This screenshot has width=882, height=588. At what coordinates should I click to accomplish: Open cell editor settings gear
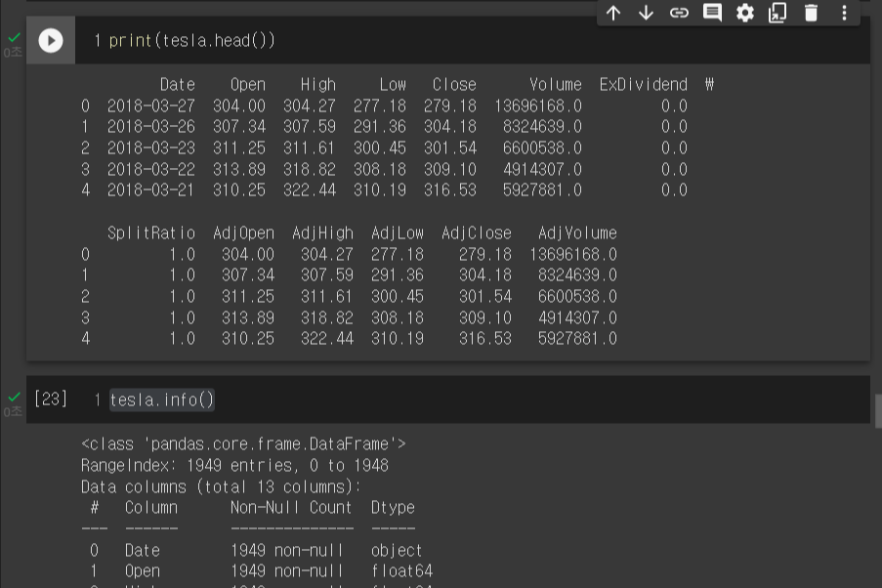pos(744,13)
